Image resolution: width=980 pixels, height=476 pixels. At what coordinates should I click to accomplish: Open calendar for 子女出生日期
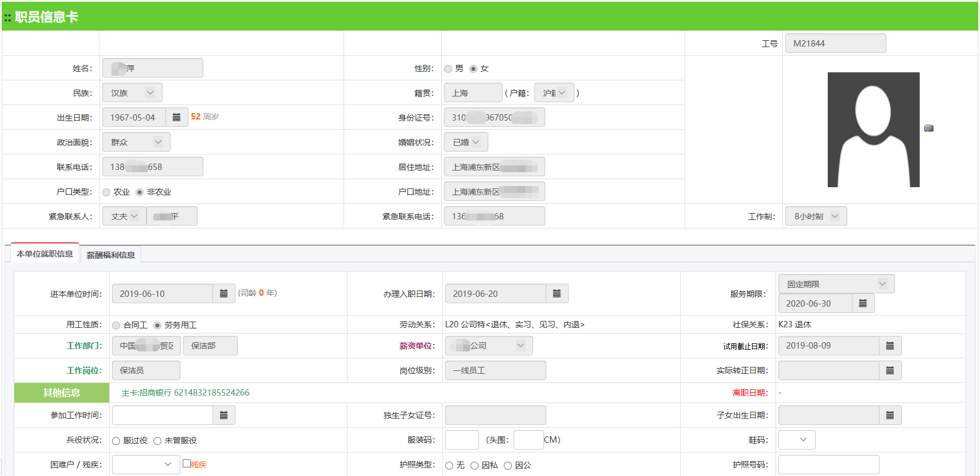pyautogui.click(x=890, y=415)
